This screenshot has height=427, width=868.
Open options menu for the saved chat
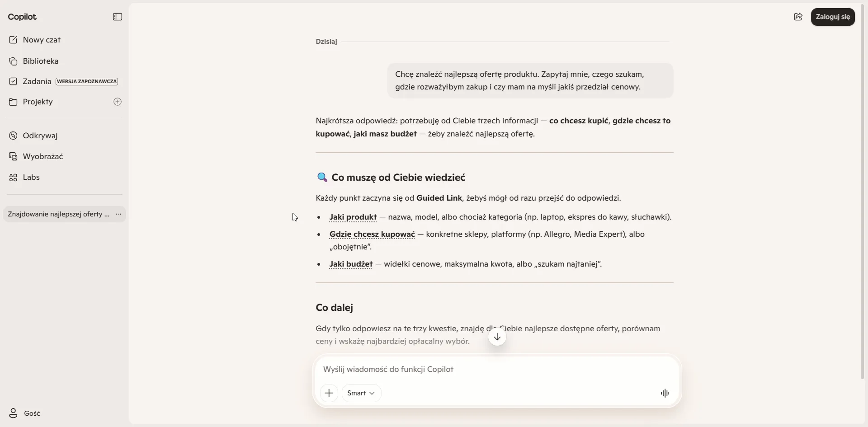tap(118, 214)
